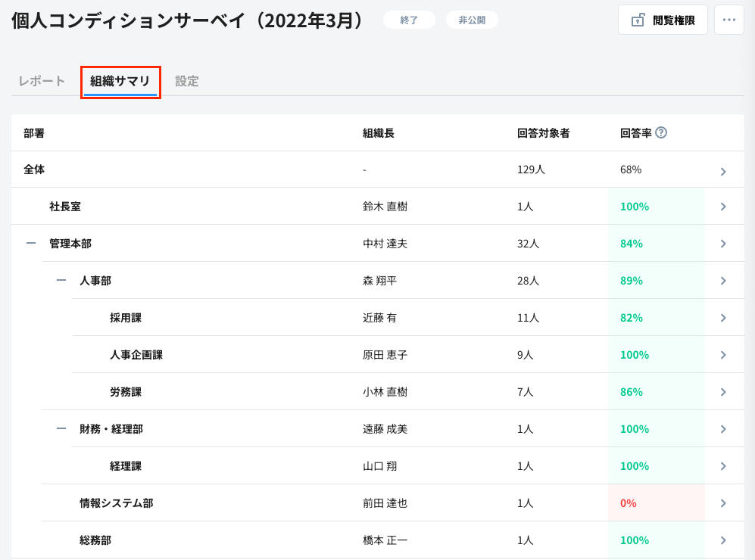Click the 84% response rate cell for 管理本部

coord(632,243)
